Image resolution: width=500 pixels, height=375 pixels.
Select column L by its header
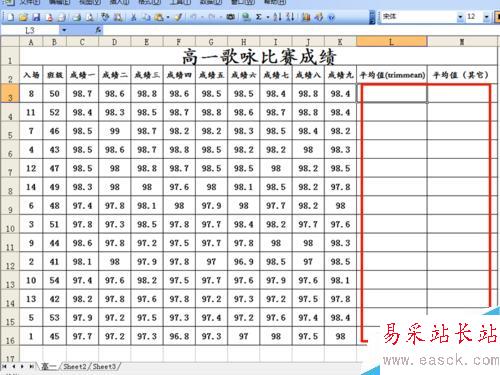(x=391, y=42)
